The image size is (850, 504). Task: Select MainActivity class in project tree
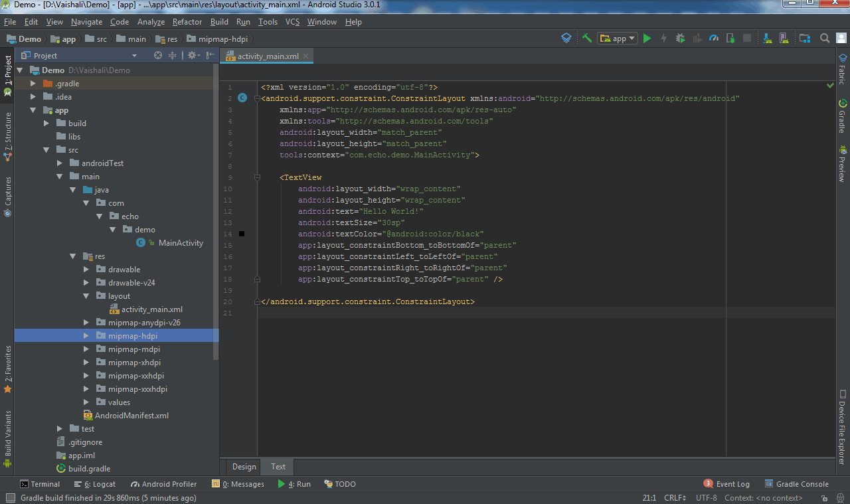point(180,243)
